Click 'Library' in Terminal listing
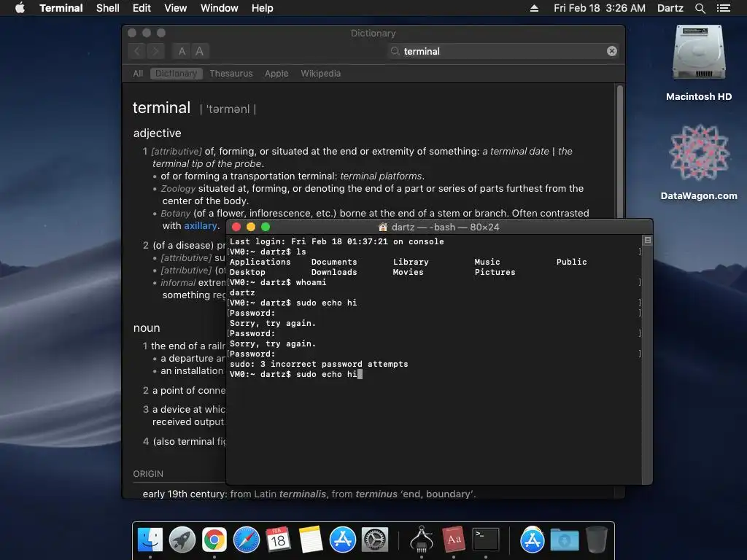Screen dimensions: 747x560 point(411,262)
